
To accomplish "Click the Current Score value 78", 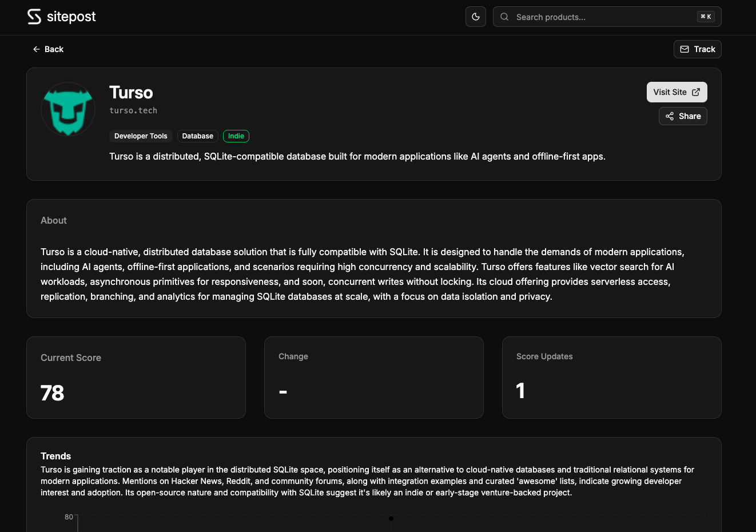I will tap(53, 393).
